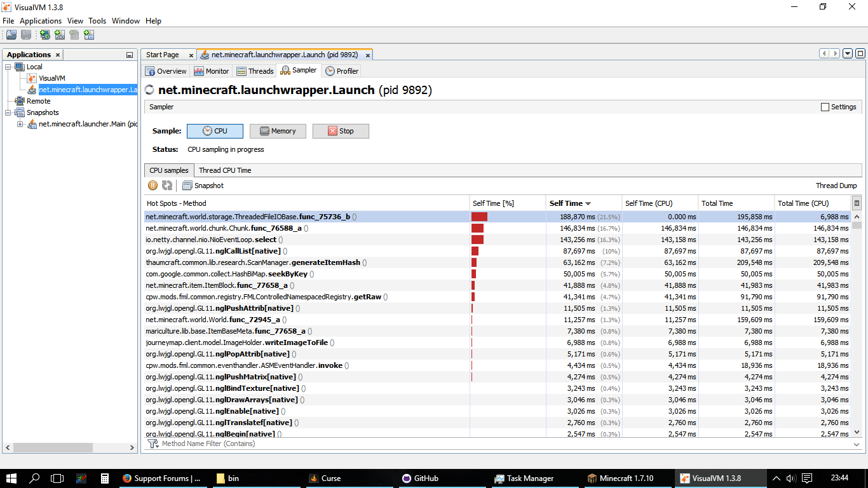Open the Curse taskbar app

tap(349, 478)
